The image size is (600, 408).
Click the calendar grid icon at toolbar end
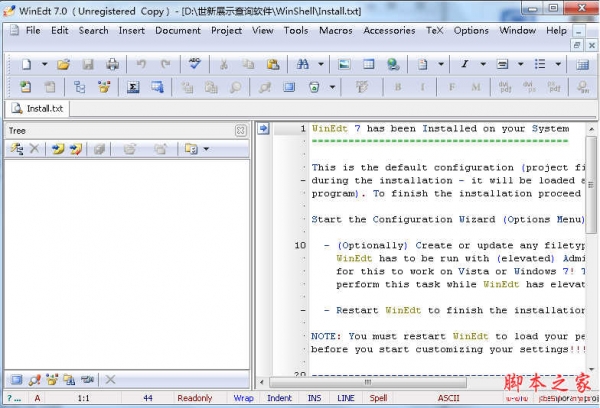582,64
